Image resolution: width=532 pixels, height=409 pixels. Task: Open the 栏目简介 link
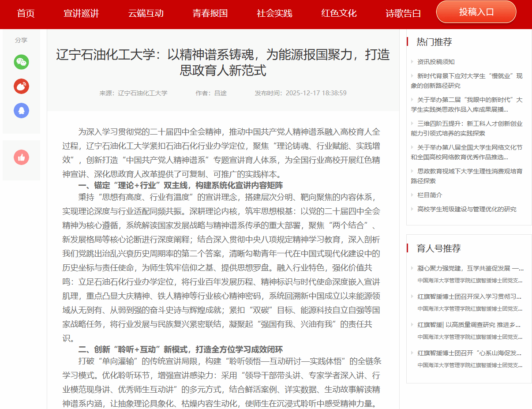pos(430,195)
